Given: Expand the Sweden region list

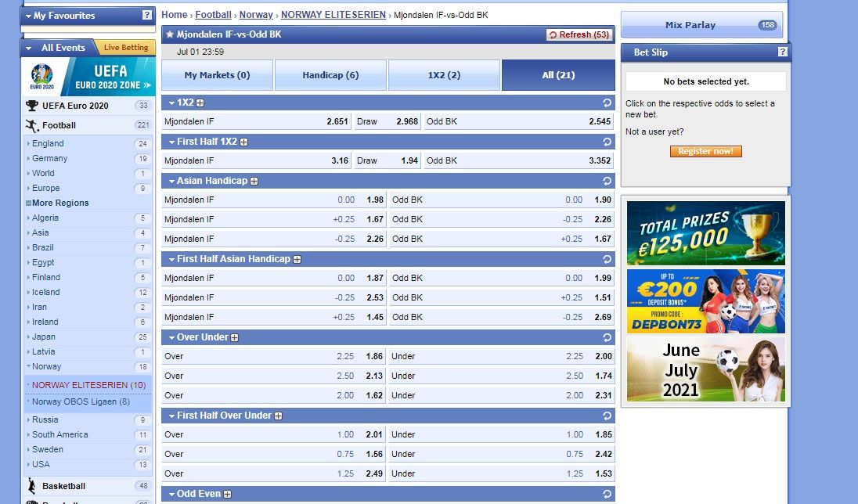Looking at the screenshot, I should pos(28,450).
